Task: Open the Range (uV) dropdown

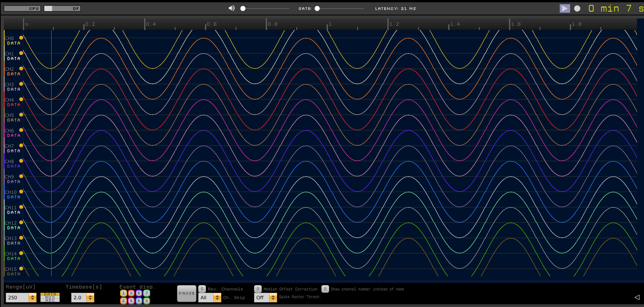Action: 21,297
